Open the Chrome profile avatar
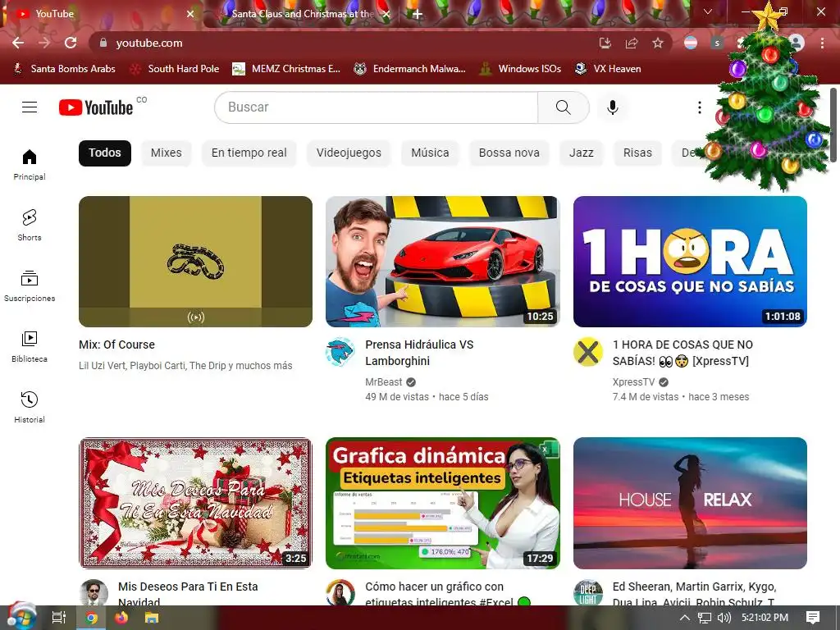The image size is (840, 630). pos(797,43)
